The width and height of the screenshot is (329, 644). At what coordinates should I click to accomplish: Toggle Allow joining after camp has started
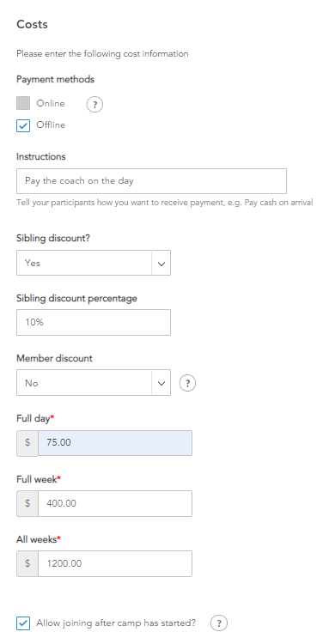click(x=23, y=623)
